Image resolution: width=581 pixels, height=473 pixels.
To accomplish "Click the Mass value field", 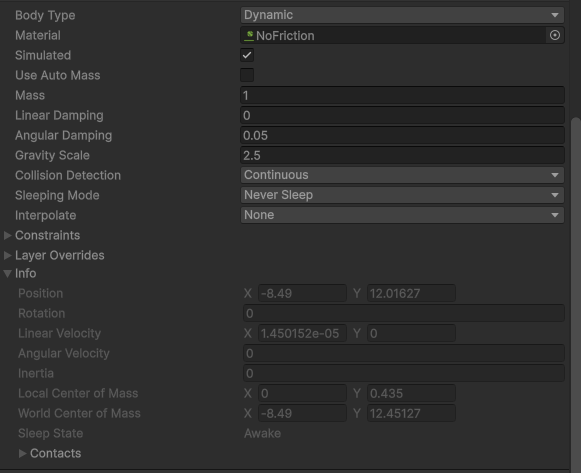I will pos(402,95).
